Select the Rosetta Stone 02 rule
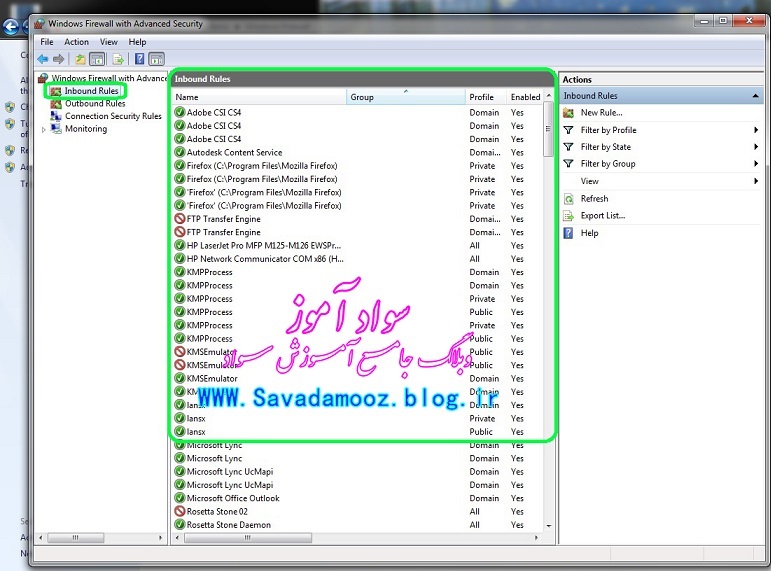The height and width of the screenshot is (571, 771). click(x=358, y=511)
